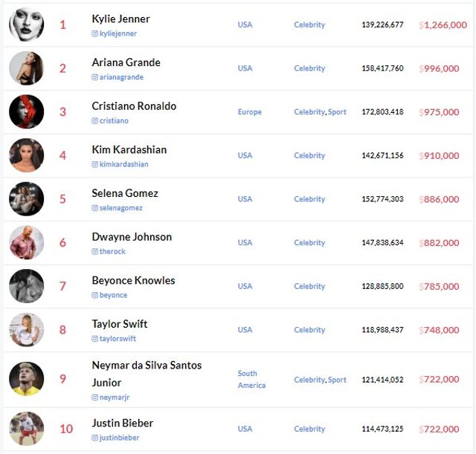Image resolution: width=476 pixels, height=454 pixels.
Task: Open Kylie Jenner's profile photo
Action: pos(27,25)
